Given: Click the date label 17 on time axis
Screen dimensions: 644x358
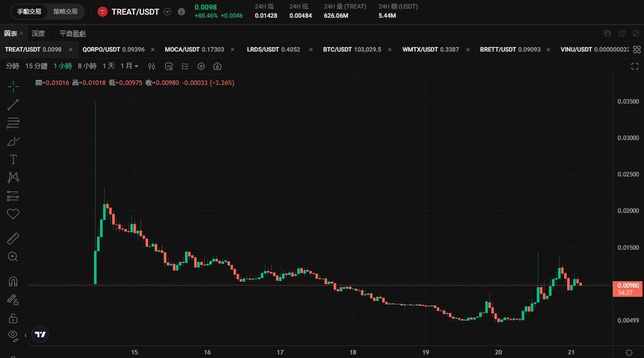Looking at the screenshot, I should pos(280,352).
